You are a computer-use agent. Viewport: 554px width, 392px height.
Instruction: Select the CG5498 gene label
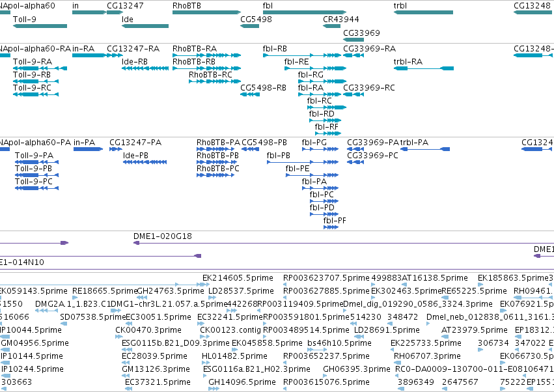click(x=256, y=19)
